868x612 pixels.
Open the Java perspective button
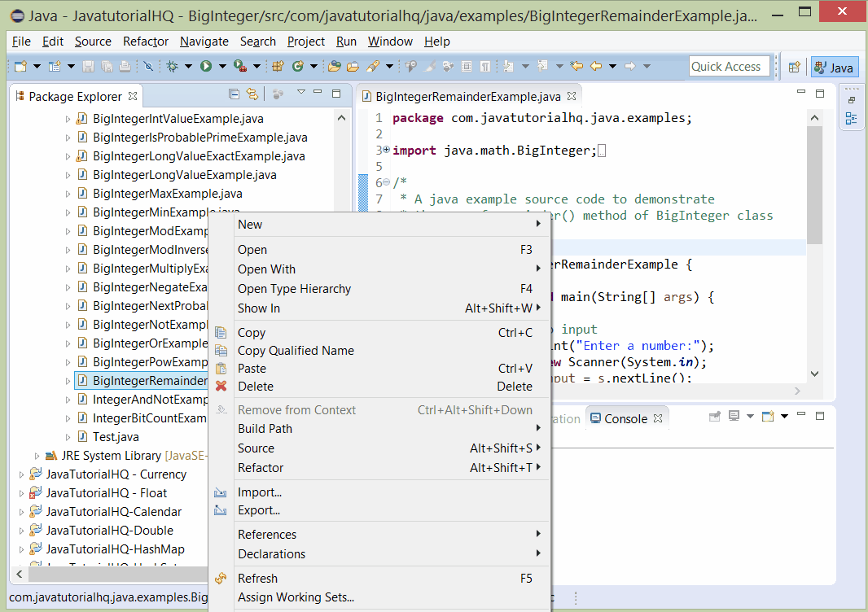(x=835, y=68)
